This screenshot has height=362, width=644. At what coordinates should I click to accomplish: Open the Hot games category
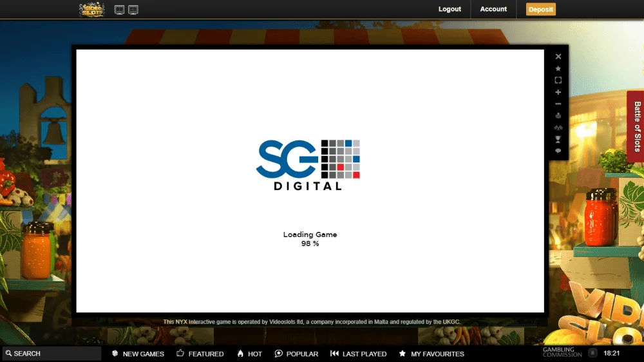point(249,354)
